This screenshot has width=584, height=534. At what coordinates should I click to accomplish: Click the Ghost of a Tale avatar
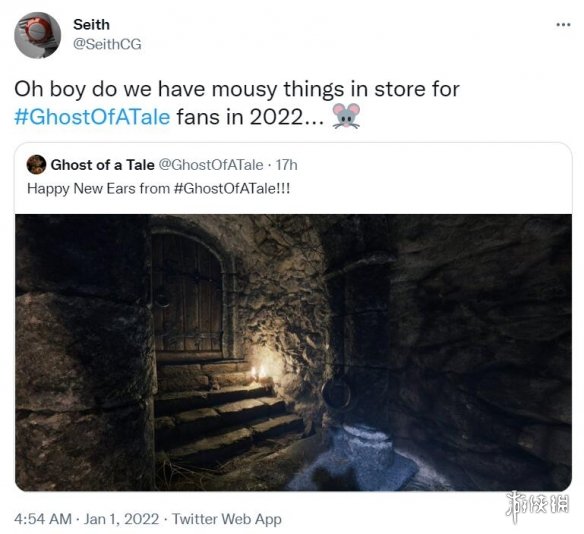point(36,165)
